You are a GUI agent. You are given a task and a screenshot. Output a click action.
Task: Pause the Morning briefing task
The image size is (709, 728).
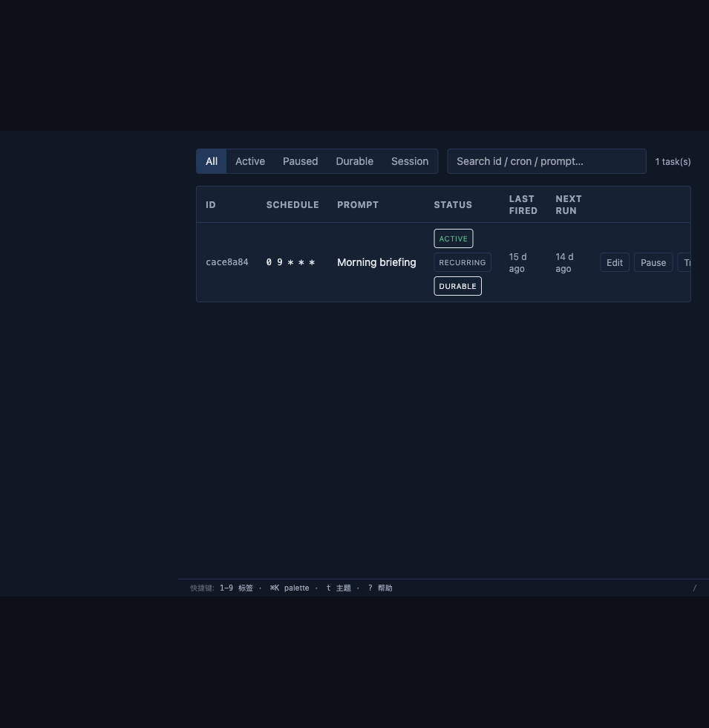pos(653,262)
